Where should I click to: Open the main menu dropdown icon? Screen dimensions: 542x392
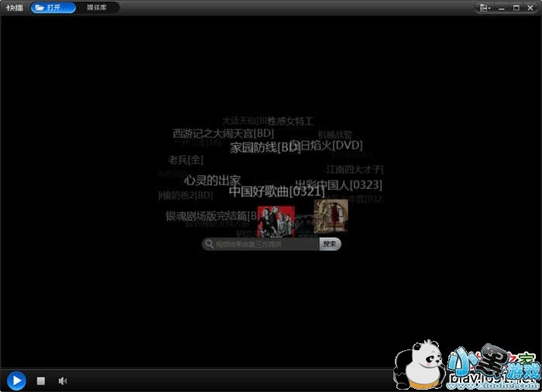point(485,8)
